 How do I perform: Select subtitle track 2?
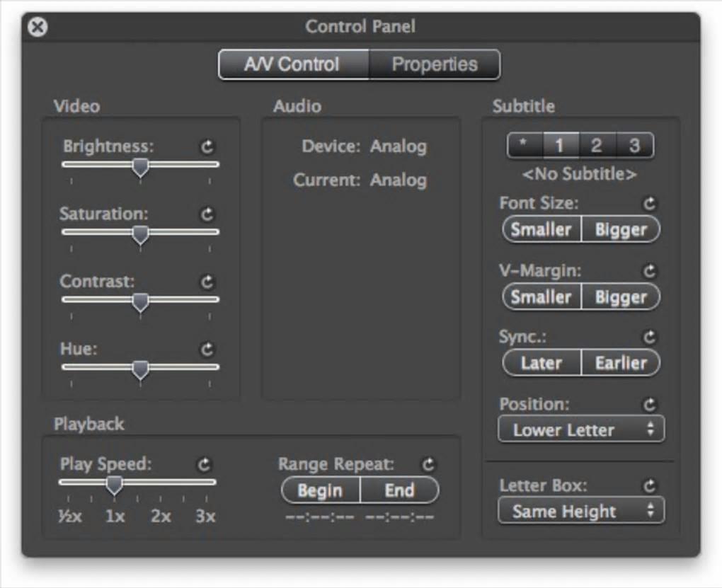597,146
